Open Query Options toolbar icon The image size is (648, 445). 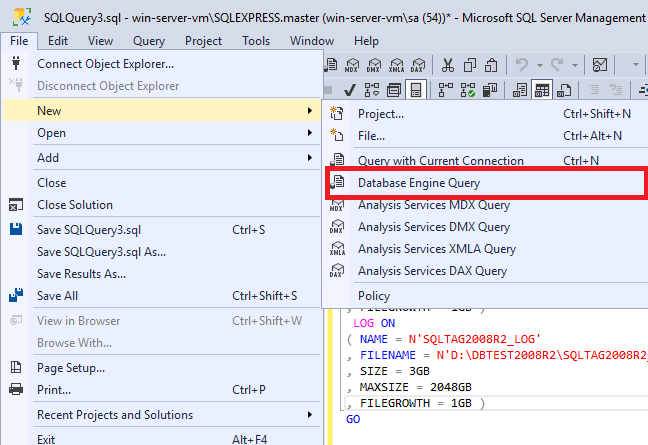393,90
